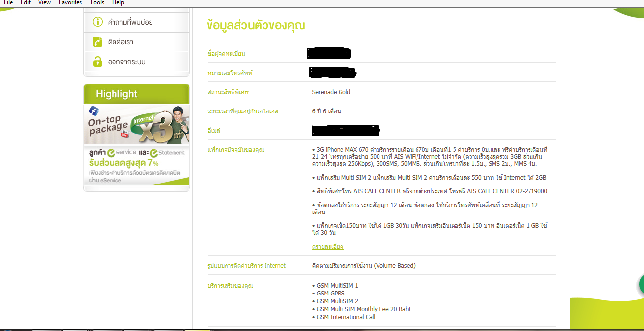Click the หมายเลขโทรศัพท์ label

pyautogui.click(x=230, y=73)
